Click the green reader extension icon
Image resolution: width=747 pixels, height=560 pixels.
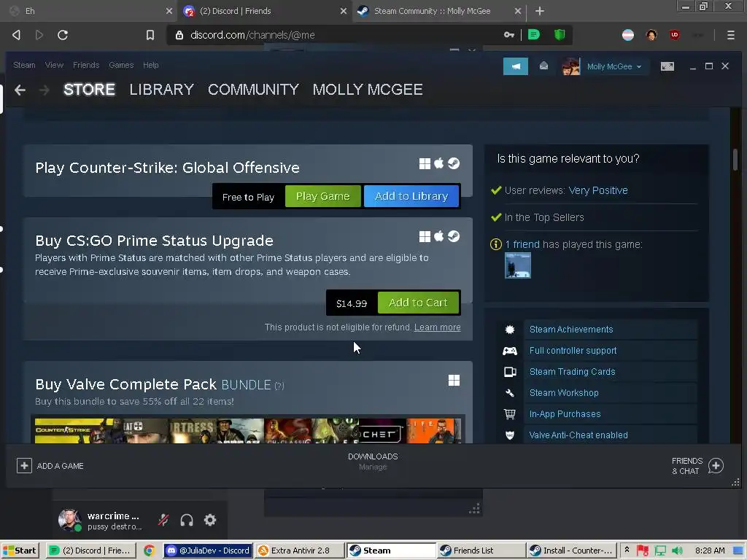534,35
